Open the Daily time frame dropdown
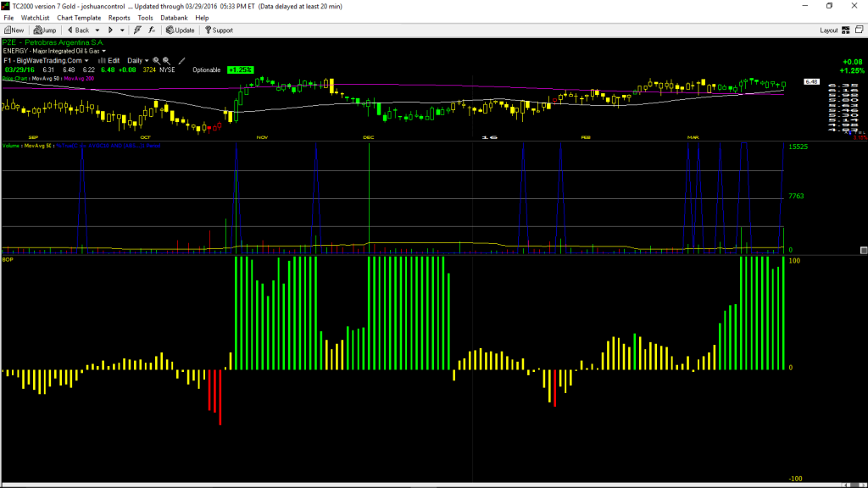868x488 pixels. tap(138, 60)
